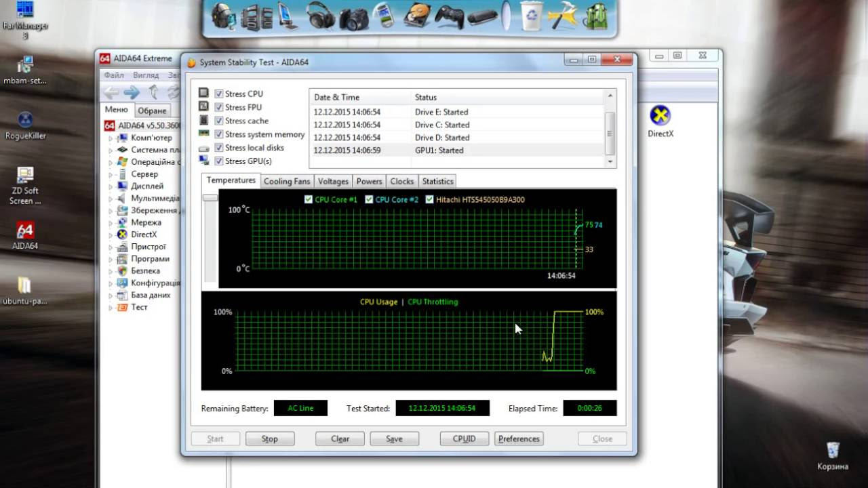This screenshot has width=868, height=488.
Task: Click Back arrow in AIDA64 toolbar
Action: (x=112, y=92)
